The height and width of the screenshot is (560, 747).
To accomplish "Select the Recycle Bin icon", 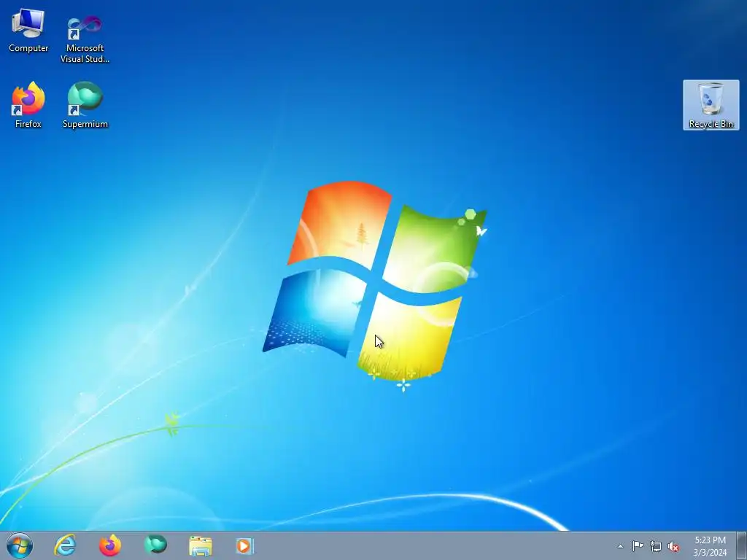I will (711, 105).
